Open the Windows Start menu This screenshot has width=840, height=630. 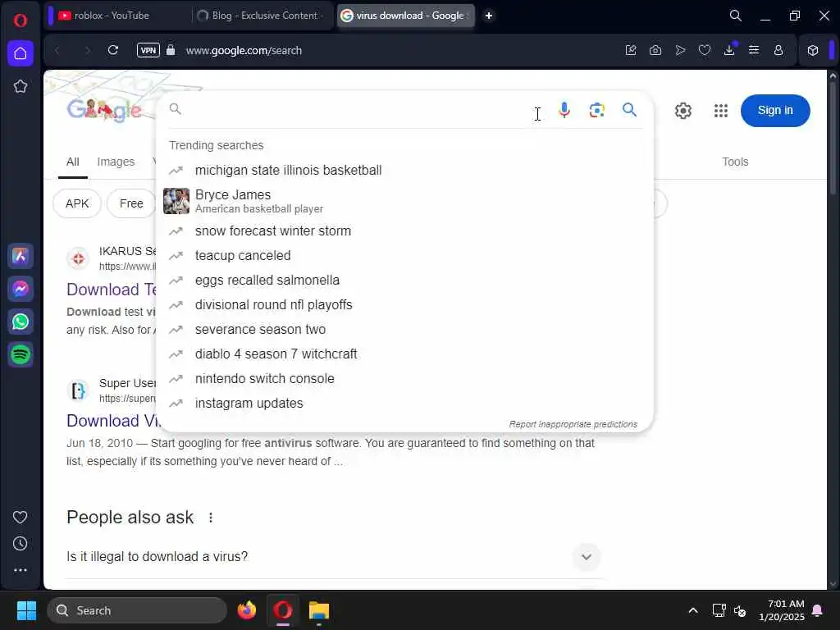(26, 610)
